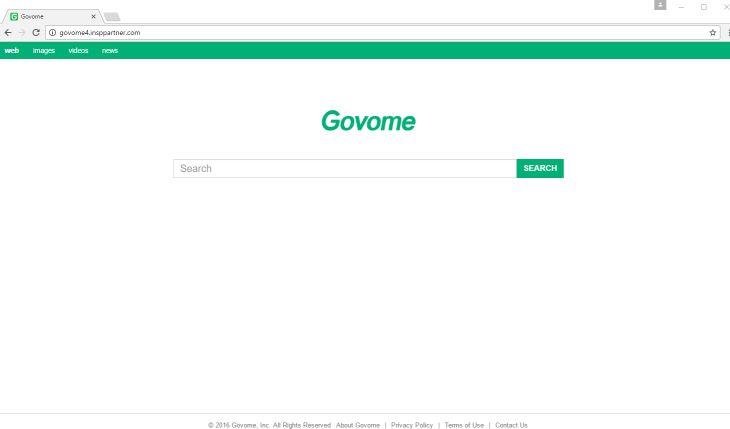The height and width of the screenshot is (429, 730).
Task: Click the green SEARCH button
Action: coord(540,168)
